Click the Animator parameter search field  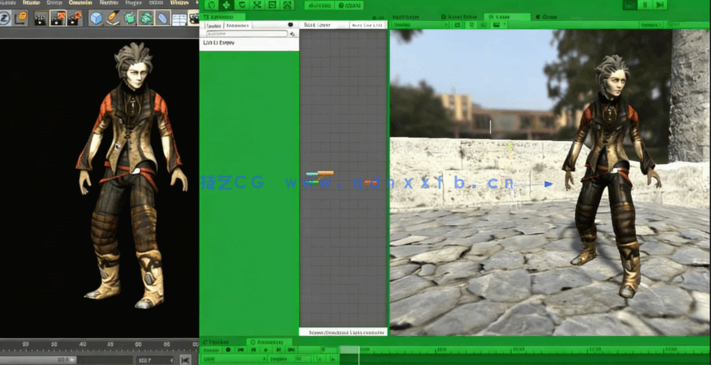click(247, 34)
